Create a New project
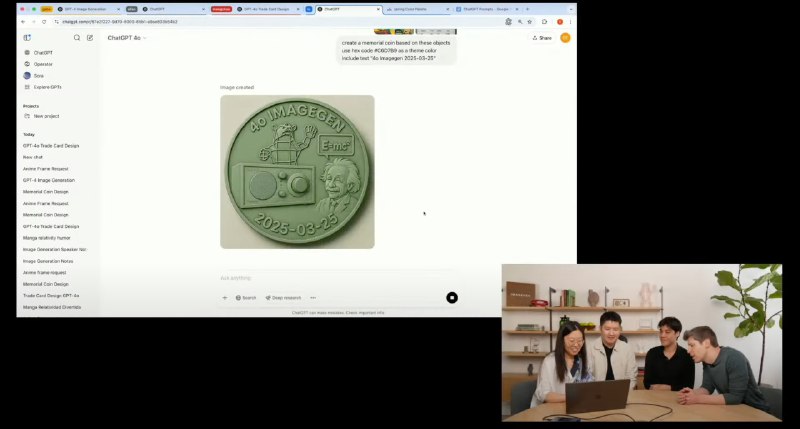The height and width of the screenshot is (429, 800). 42,116
